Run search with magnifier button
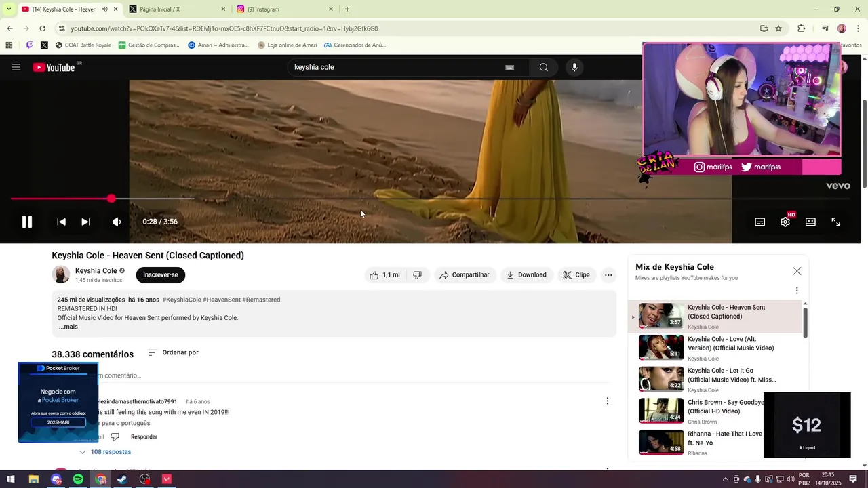The width and height of the screenshot is (868, 488). pos(544,67)
